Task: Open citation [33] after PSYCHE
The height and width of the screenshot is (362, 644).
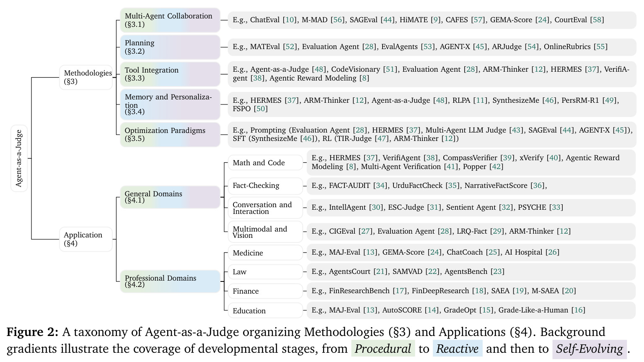Action: pos(556,207)
